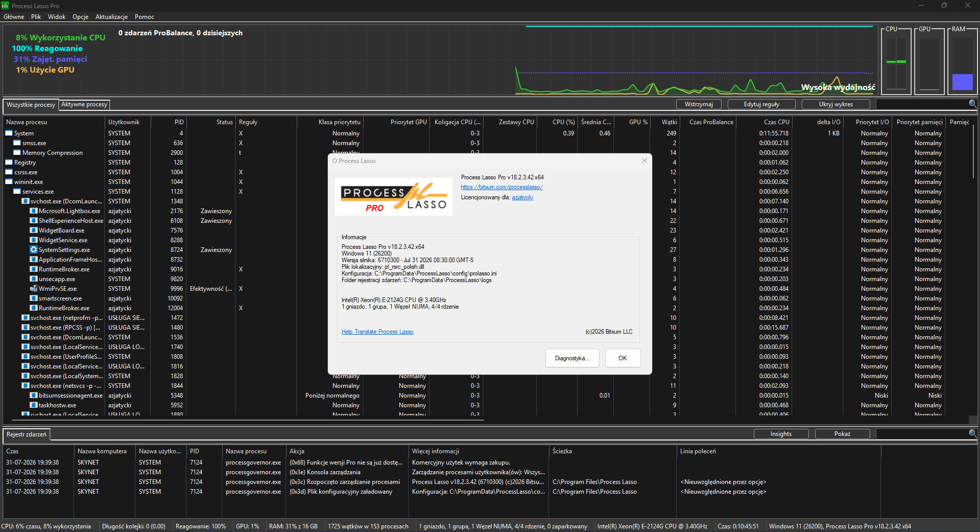The image size is (980, 532).
Task: Close the O Process Lasso dialog
Action: [x=644, y=160]
